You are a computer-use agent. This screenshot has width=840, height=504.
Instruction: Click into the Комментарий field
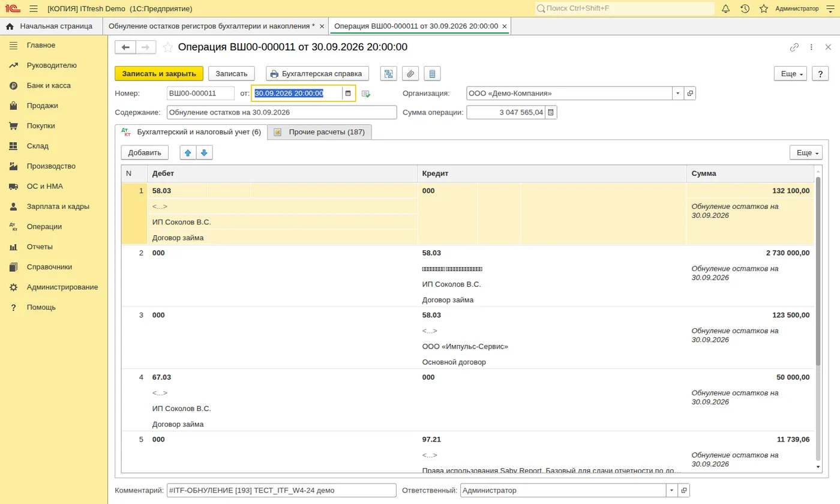coord(282,490)
